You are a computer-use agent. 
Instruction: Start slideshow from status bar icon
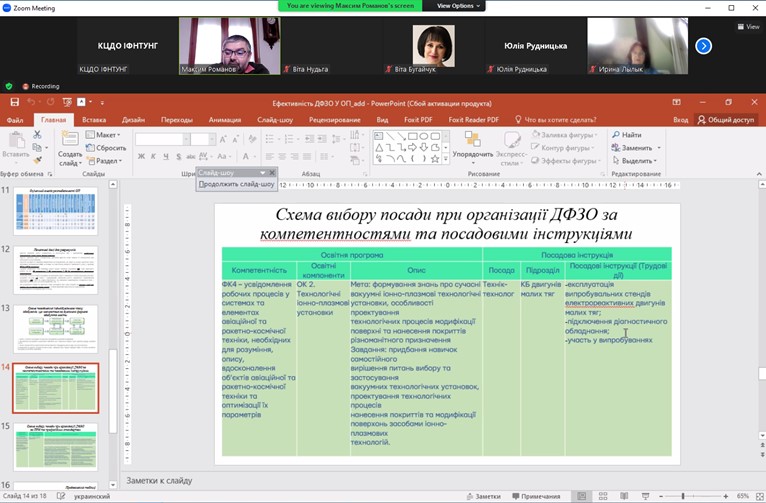point(645,496)
